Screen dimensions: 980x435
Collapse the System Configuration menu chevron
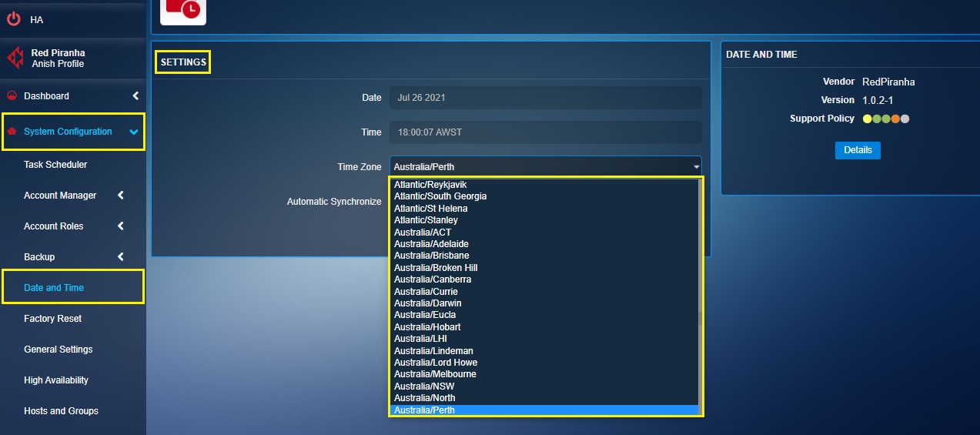(134, 132)
